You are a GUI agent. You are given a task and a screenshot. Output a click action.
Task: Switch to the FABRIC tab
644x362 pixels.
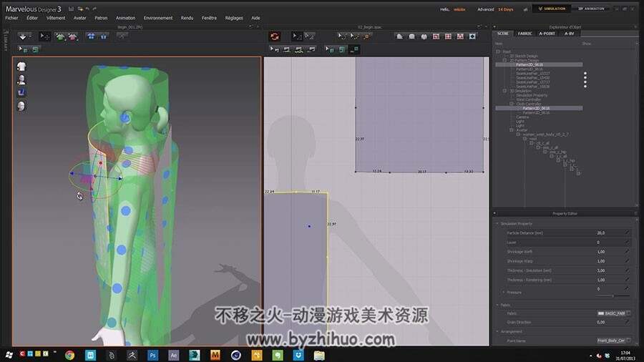[525, 34]
